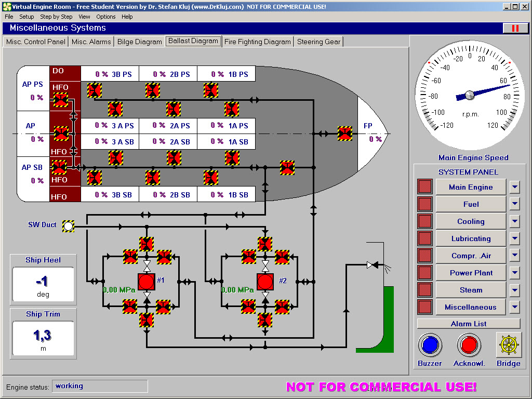Viewport: 532px width, 399px height.
Task: Open the Miscellaneous dropdown arrow
Action: point(514,307)
